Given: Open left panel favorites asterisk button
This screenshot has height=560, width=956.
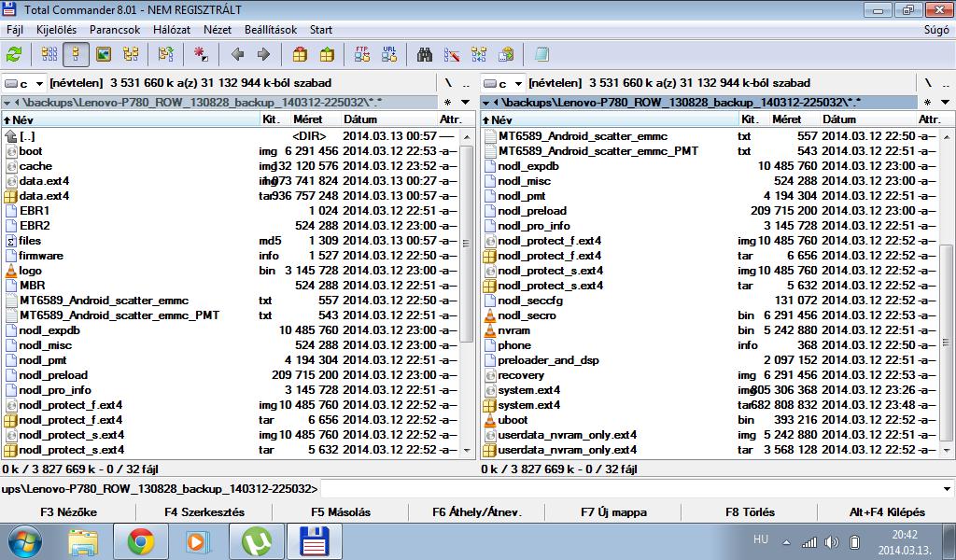Looking at the screenshot, I should point(447,103).
